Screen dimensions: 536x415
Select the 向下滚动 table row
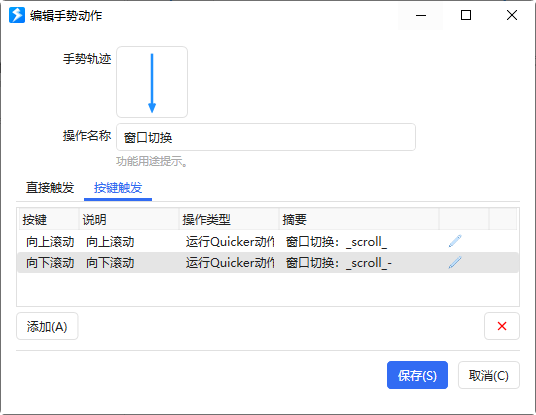point(268,263)
